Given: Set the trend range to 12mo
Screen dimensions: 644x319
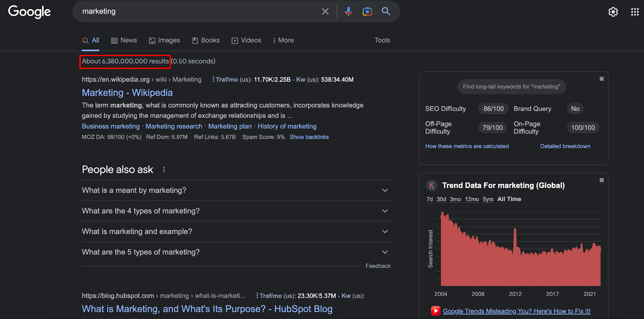Looking at the screenshot, I should [x=472, y=199].
